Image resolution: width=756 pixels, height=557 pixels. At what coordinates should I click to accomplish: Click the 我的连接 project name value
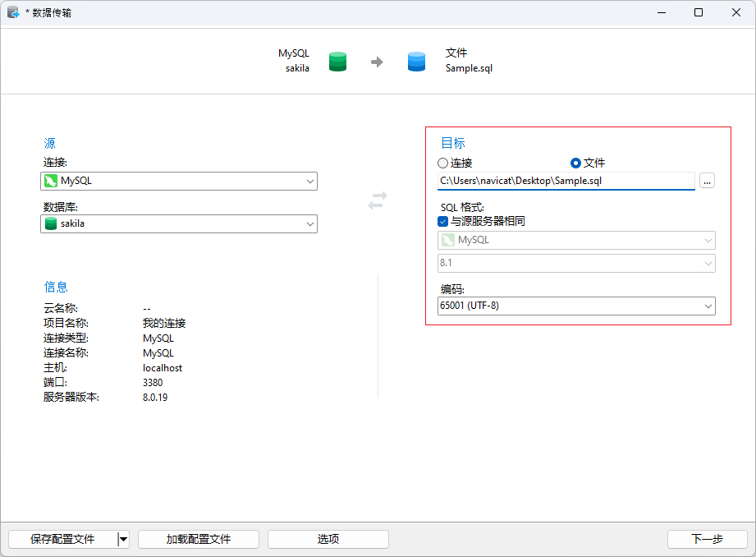[x=164, y=324]
